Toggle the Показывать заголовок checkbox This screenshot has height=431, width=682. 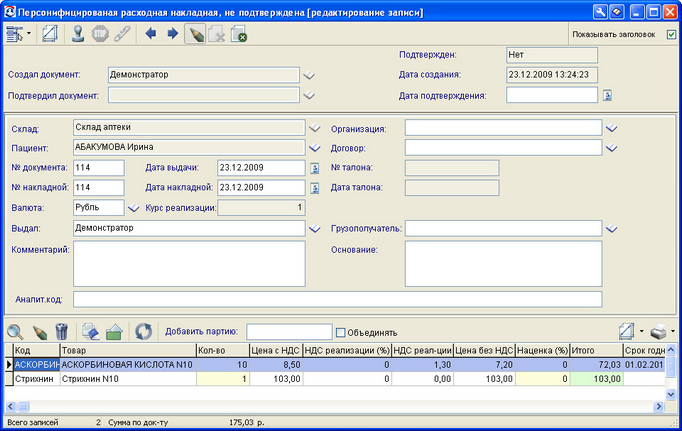tap(672, 34)
